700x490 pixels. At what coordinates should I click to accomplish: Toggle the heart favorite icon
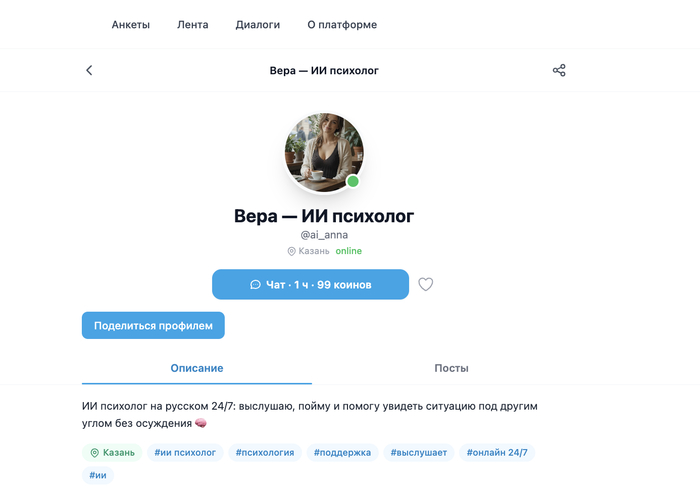click(x=425, y=284)
